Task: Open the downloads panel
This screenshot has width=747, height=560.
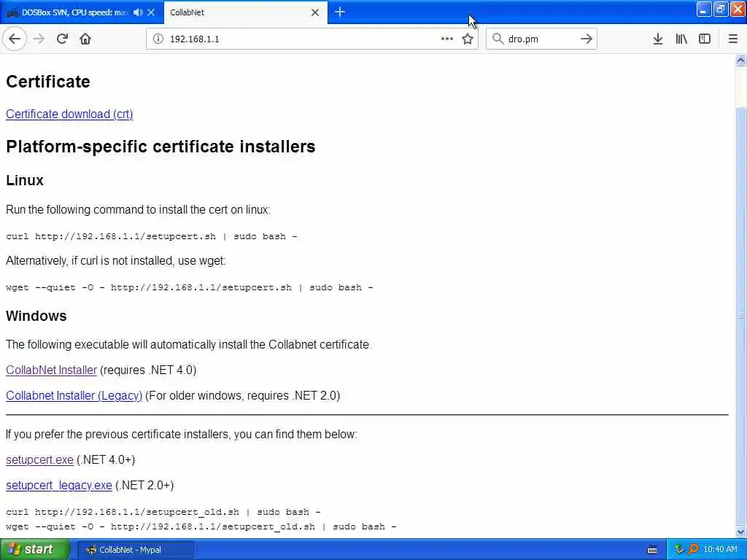Action: [x=658, y=39]
